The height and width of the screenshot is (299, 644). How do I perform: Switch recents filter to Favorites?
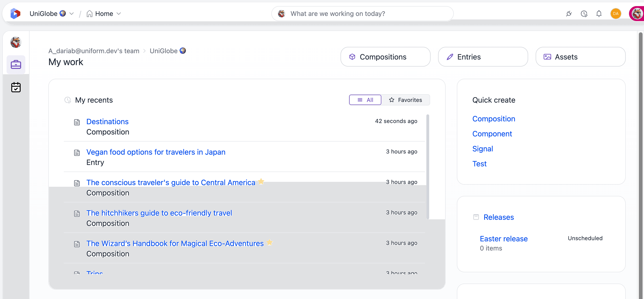click(x=405, y=100)
